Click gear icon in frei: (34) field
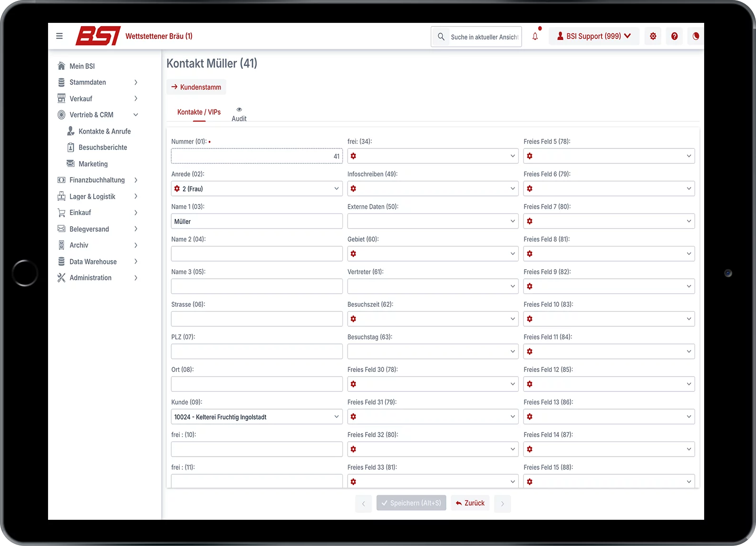Screen dimensions: 756x546 click(353, 156)
